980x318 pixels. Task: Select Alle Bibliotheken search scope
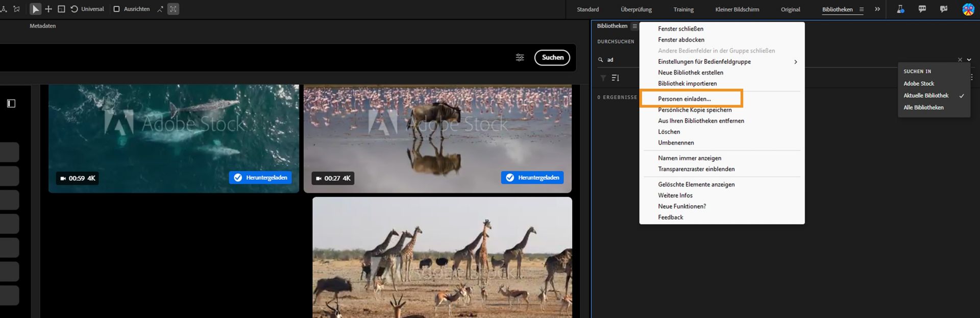(x=923, y=108)
